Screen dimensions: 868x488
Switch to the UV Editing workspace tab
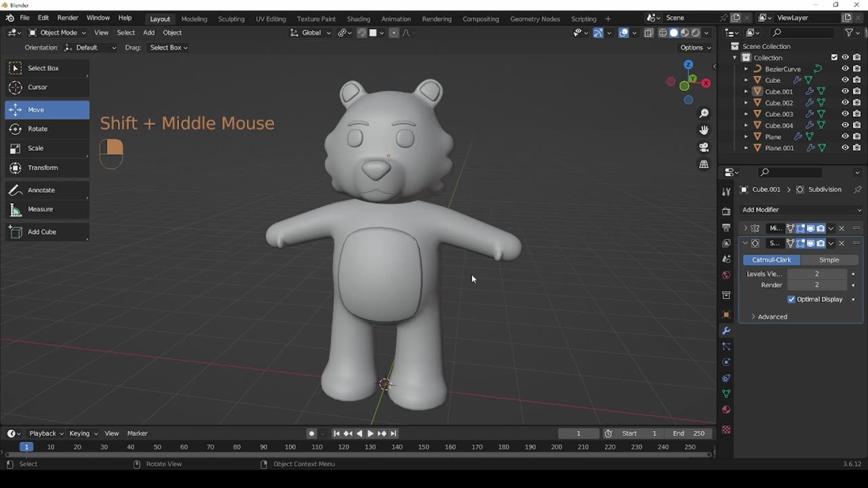point(271,19)
